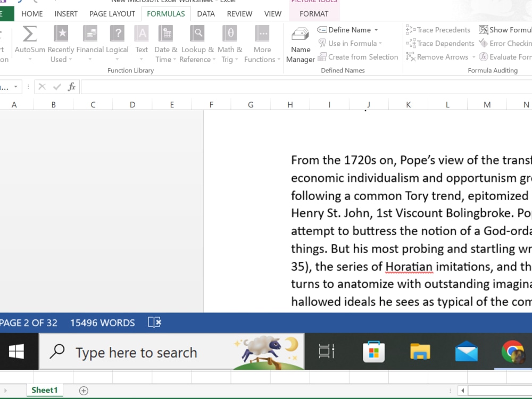Screen dimensions: 532x399
Task: Switch to the DATA tab
Action: 206,14
